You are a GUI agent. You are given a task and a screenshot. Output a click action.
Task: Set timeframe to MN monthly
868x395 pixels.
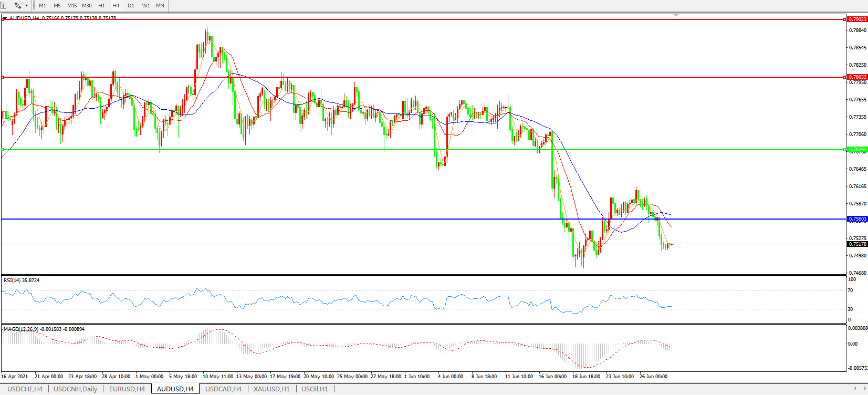coord(160,6)
